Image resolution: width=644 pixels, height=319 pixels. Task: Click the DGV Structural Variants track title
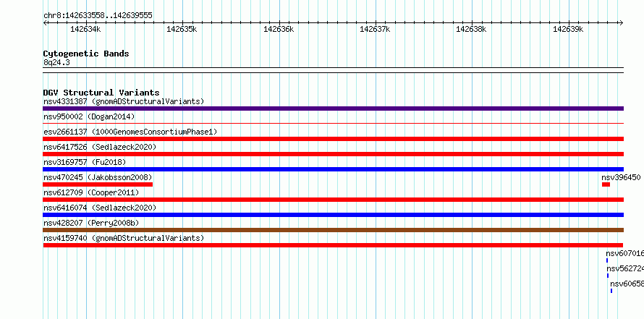(x=101, y=93)
